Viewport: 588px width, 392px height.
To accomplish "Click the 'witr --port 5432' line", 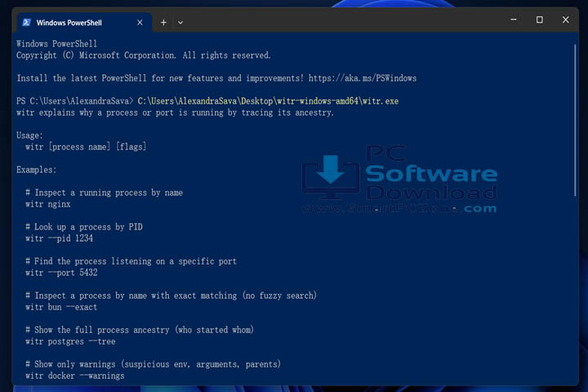I will (61, 273).
